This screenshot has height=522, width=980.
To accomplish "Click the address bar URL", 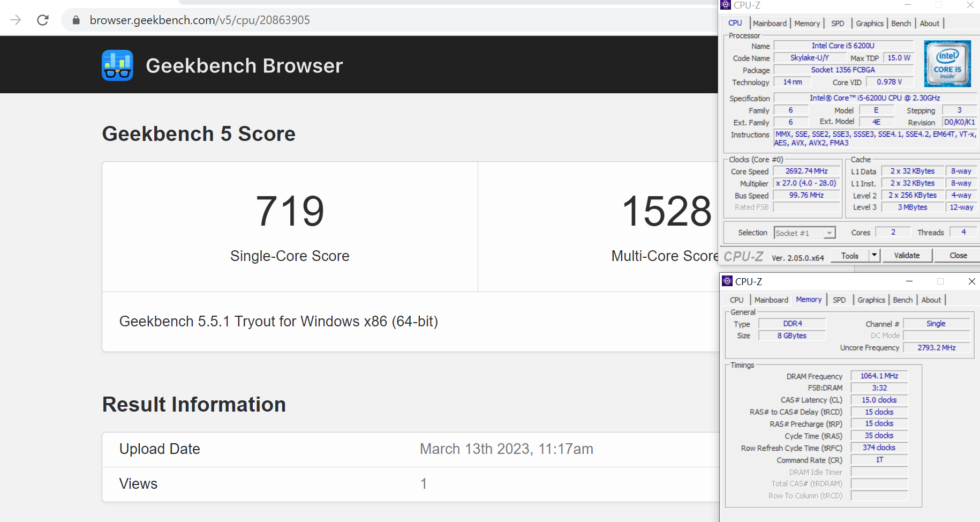I will (x=200, y=20).
